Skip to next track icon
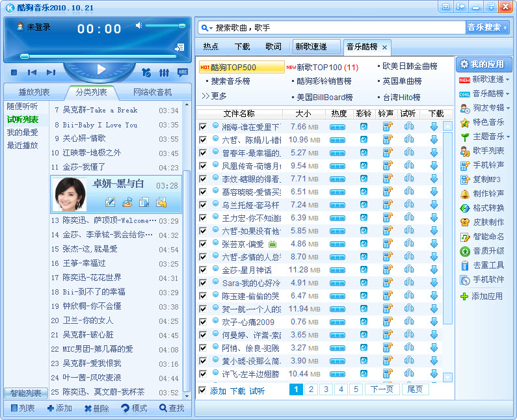Viewport: 517px width, 420px height. (51, 72)
